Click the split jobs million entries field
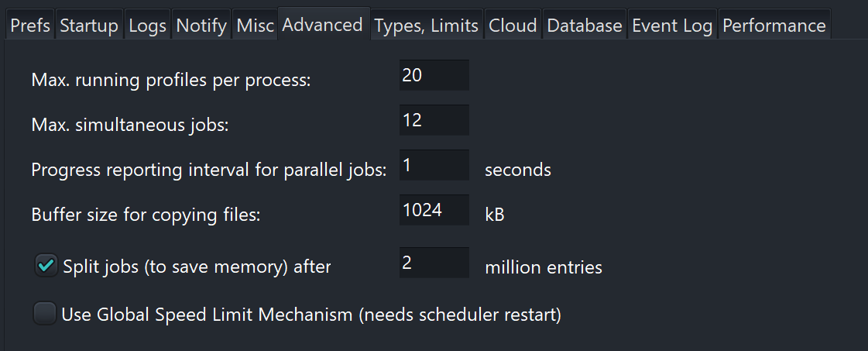Image resolution: width=868 pixels, height=351 pixels. click(x=434, y=263)
